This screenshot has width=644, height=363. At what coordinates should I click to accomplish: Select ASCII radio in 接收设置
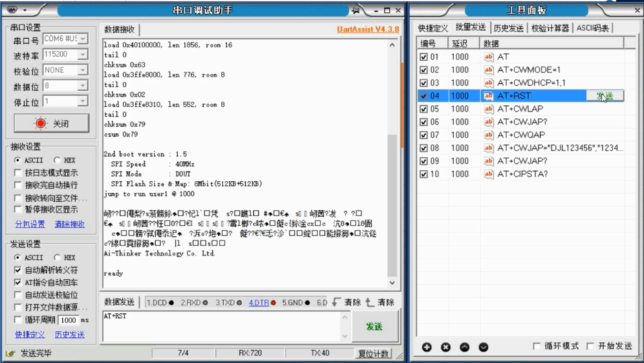tap(17, 160)
